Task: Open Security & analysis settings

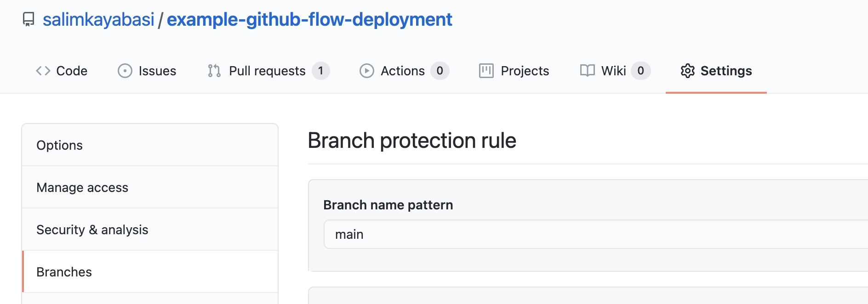Action: coord(150,230)
